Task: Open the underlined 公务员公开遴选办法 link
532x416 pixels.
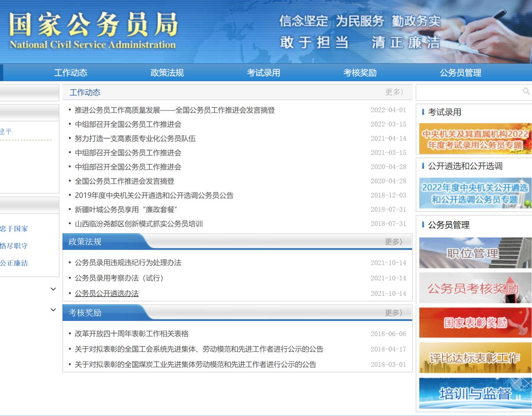Action: pyautogui.click(x=107, y=294)
